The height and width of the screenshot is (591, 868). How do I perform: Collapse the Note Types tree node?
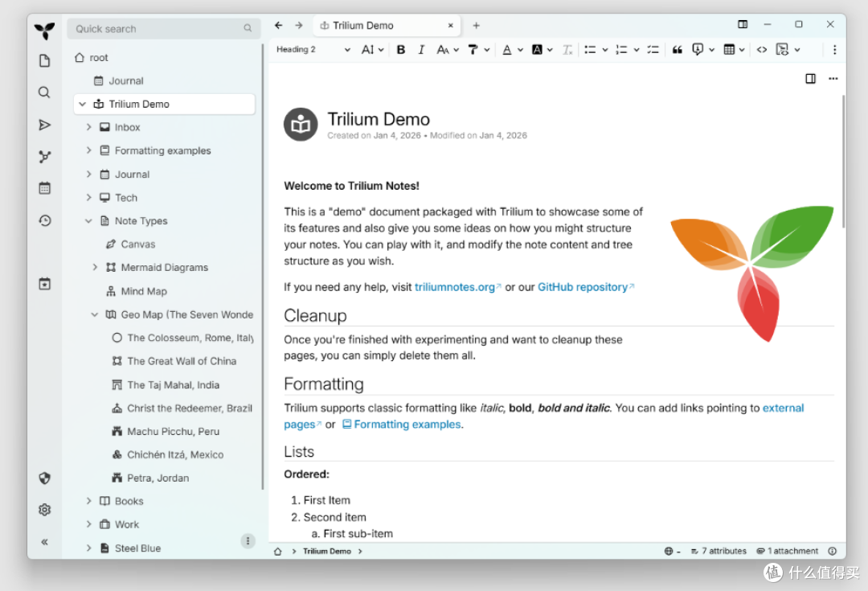pyautogui.click(x=88, y=221)
